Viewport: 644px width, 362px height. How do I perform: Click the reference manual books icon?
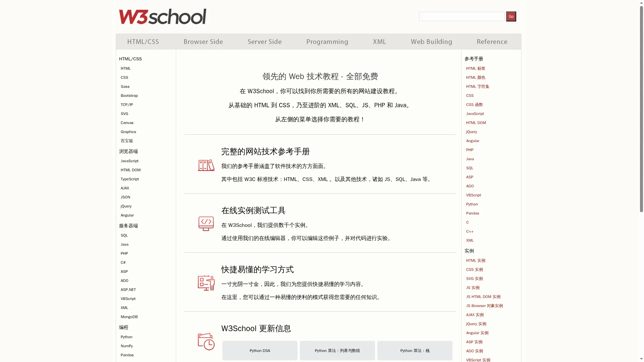click(x=206, y=165)
